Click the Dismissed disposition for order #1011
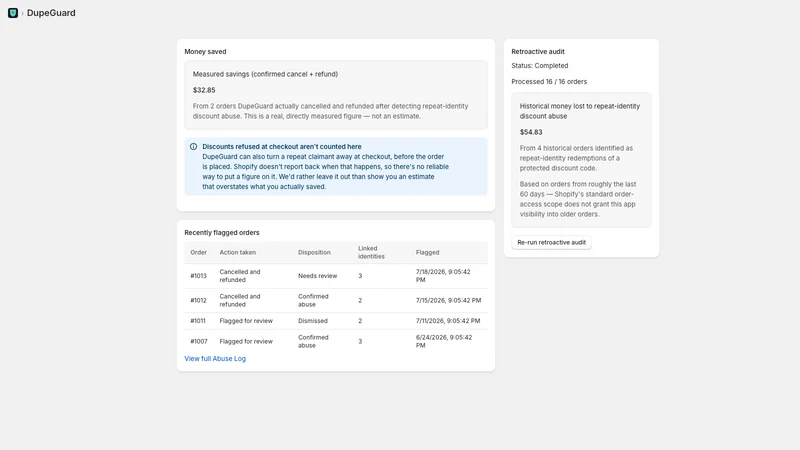The width and height of the screenshot is (800, 450). coord(313,321)
